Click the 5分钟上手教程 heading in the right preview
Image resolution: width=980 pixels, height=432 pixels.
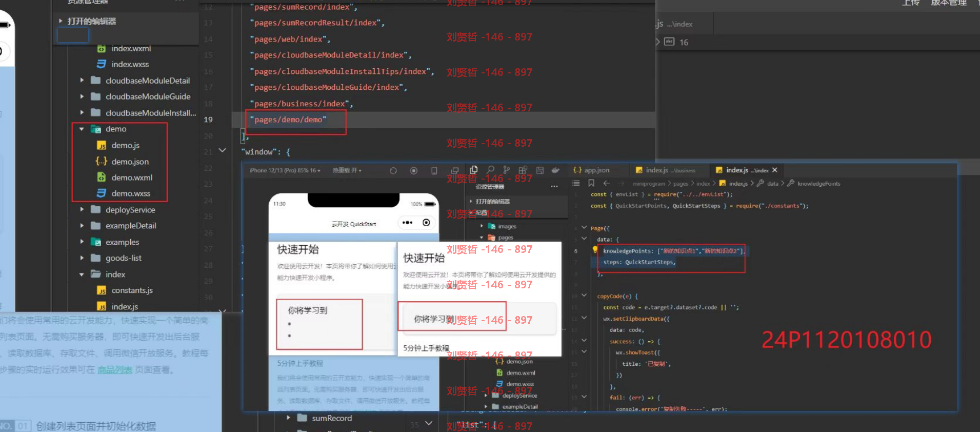point(426,348)
